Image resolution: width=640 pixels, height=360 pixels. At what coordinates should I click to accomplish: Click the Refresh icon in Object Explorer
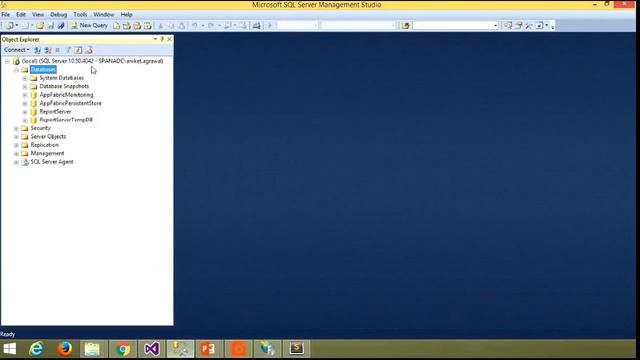pyautogui.click(x=78, y=50)
